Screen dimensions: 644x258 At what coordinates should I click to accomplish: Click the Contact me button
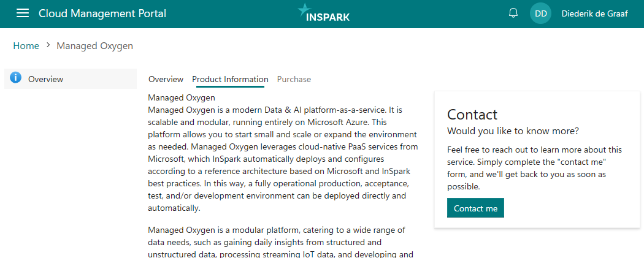475,208
